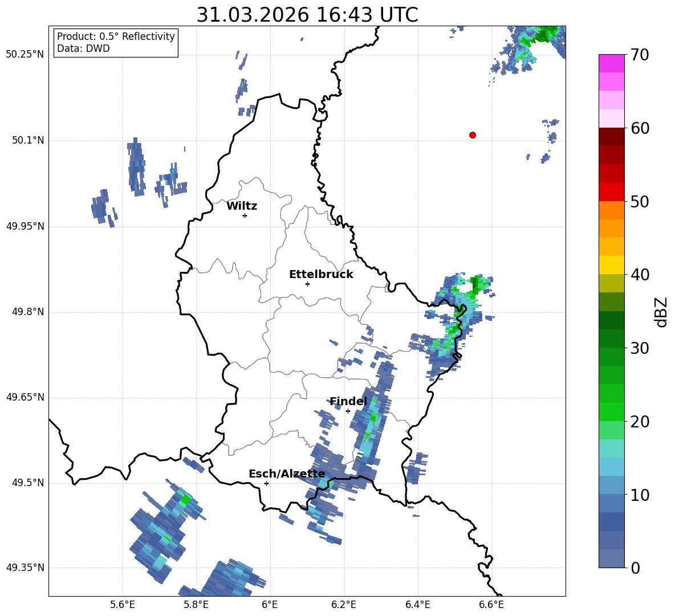Click the Data: DWD text
This screenshot has width=675, height=616.
pyautogui.click(x=83, y=48)
